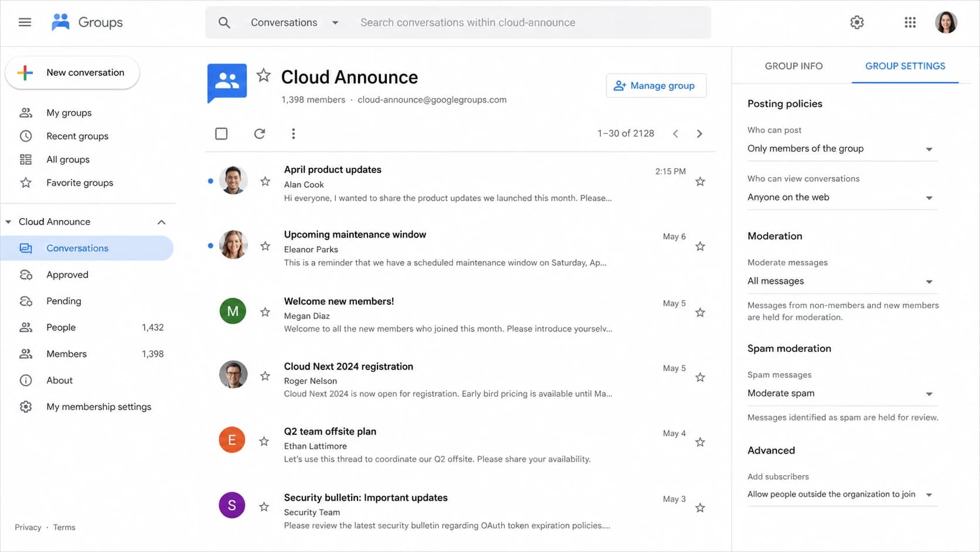
Task: Open the main hamburger menu
Action: pyautogui.click(x=25, y=22)
